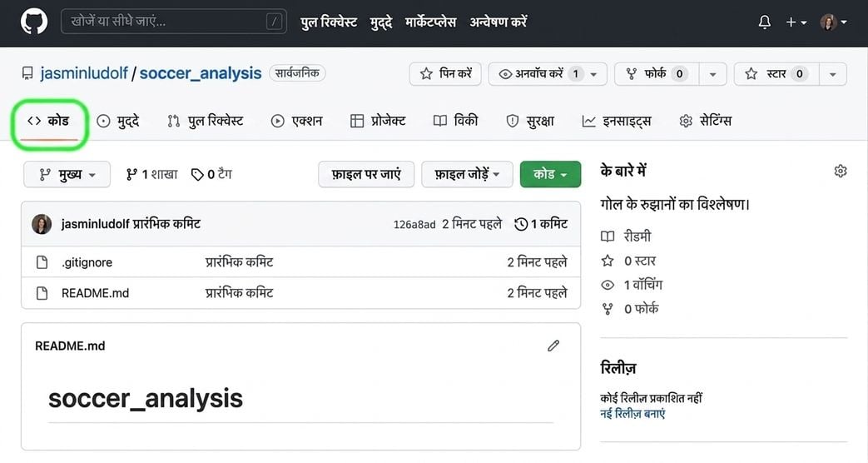
Task: Open the मुख्य branch selector dropdown
Action: tap(67, 174)
